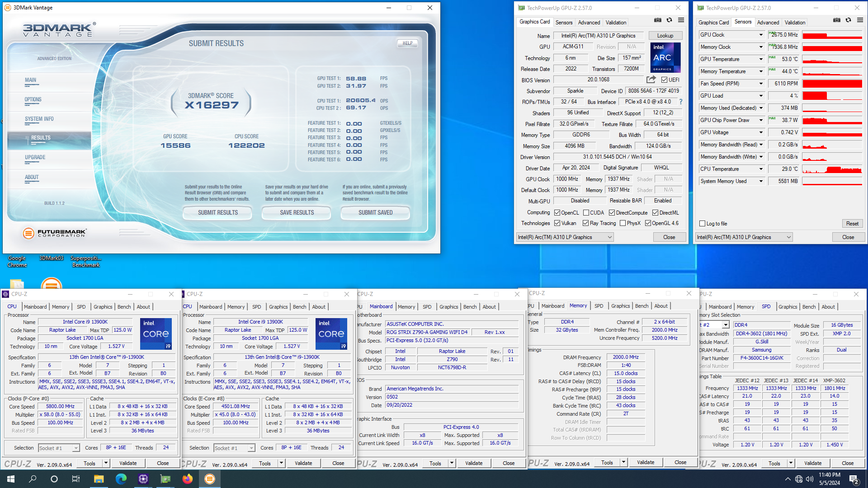
Task: Open the GPU Temperature sensor dropdown
Action: point(761,59)
